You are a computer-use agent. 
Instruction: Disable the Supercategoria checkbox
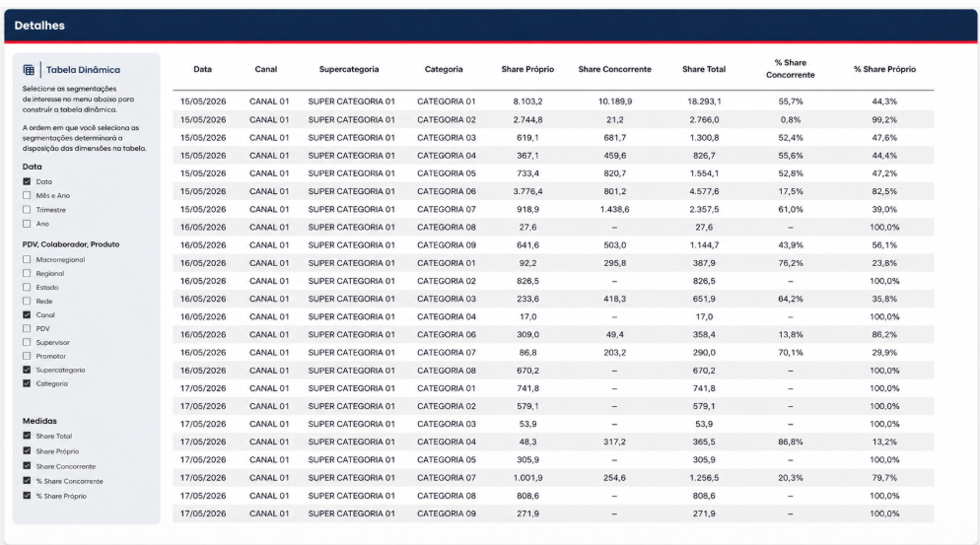point(27,370)
